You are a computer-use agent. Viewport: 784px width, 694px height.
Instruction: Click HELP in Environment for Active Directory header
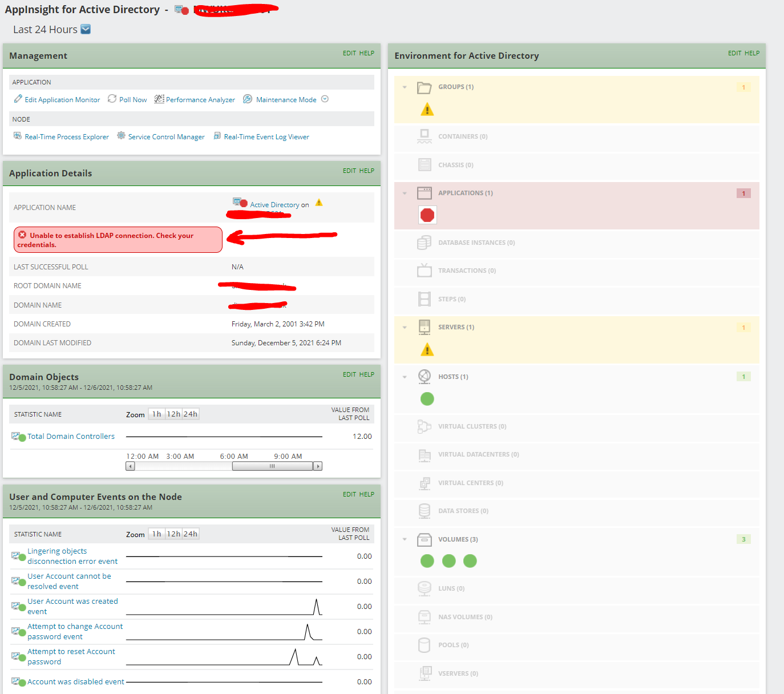[752, 53]
